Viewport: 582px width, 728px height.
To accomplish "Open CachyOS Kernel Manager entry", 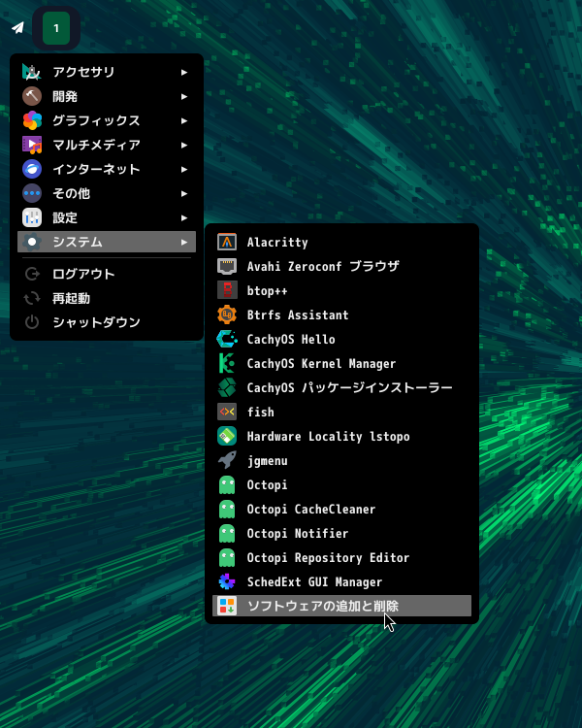I will pos(341,363).
